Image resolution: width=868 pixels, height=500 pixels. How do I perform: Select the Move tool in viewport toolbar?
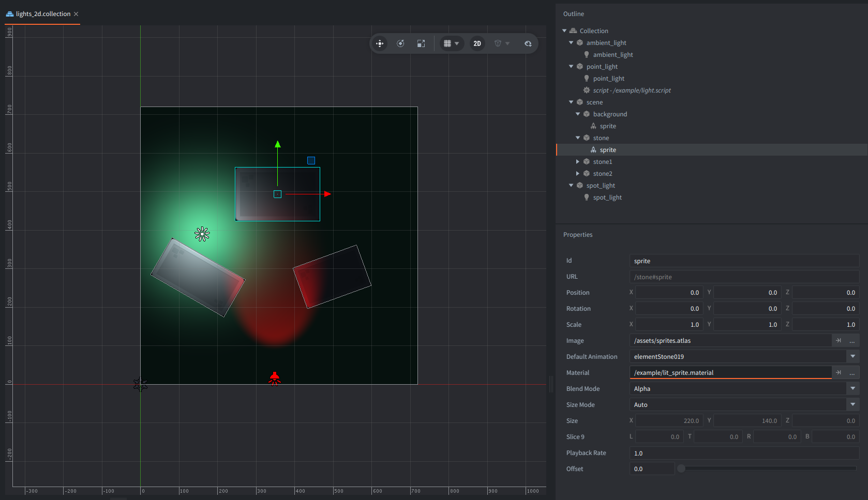point(380,43)
